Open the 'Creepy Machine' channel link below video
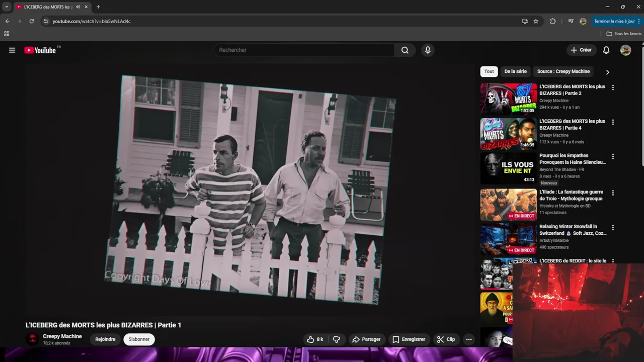644x362 pixels. 62,336
